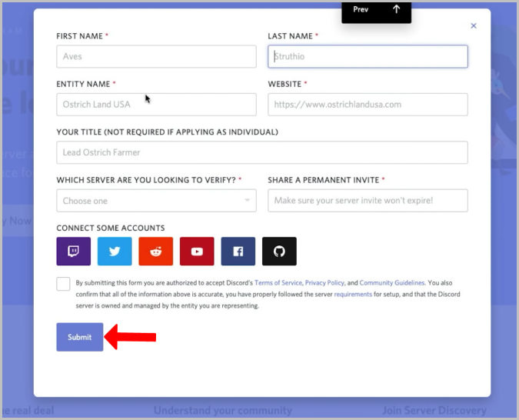This screenshot has width=519, height=420.
Task: Connect a GitHub account
Action: 279,251
